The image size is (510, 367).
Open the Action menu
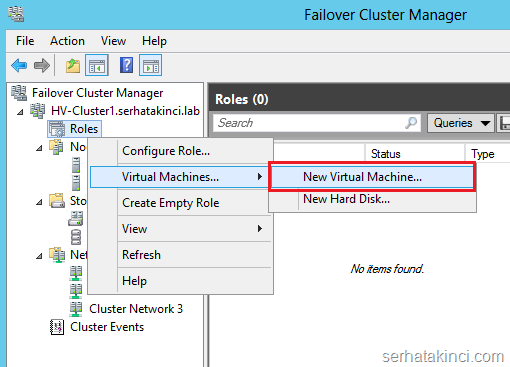click(x=67, y=41)
